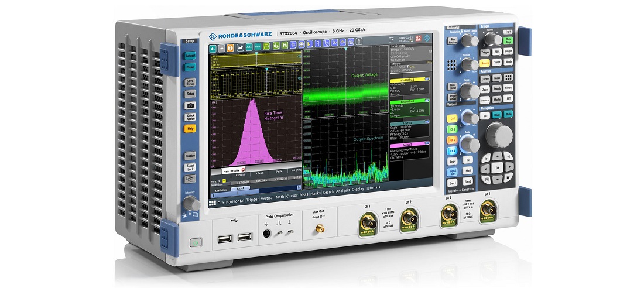Push the dotted grid key next to Meas
This screenshot has width=644, height=288.
(x=508, y=77)
